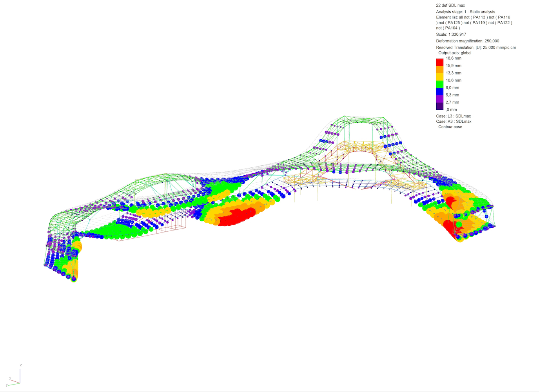
Task: Click the y axis label of coordinate triad
Action: [x=7, y=385]
